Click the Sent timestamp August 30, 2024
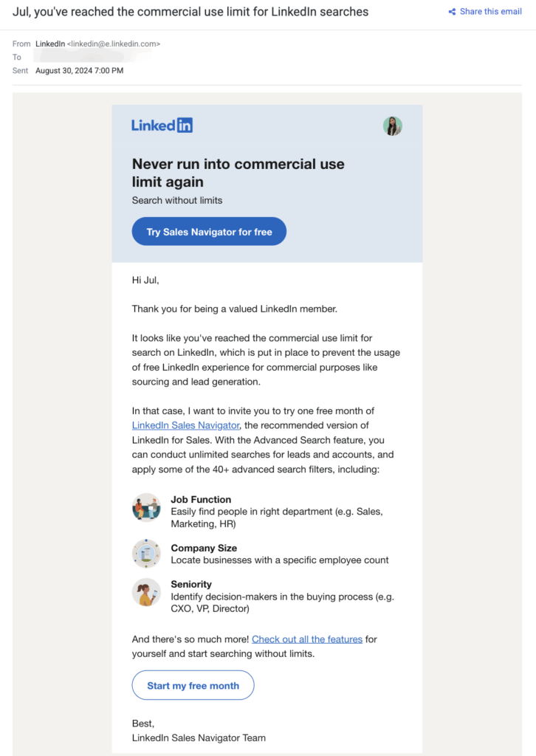This screenshot has height=756, width=536. 80,70
